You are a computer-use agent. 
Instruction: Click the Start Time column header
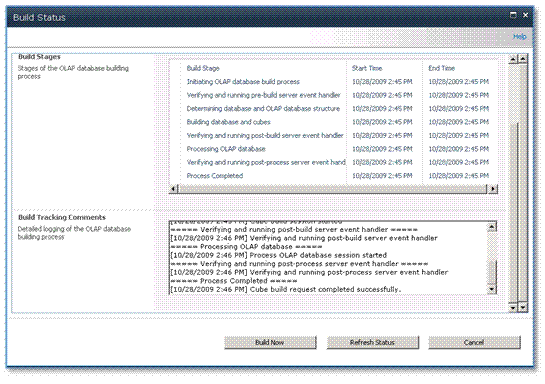(x=367, y=68)
